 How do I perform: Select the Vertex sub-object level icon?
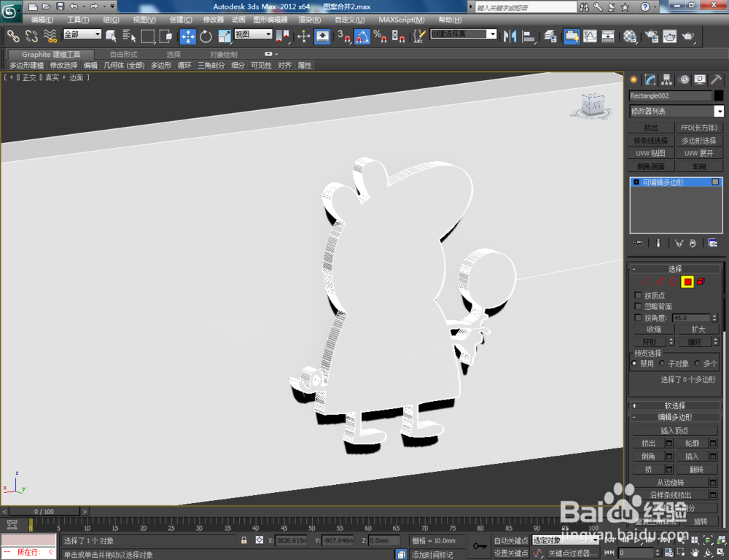coord(646,281)
